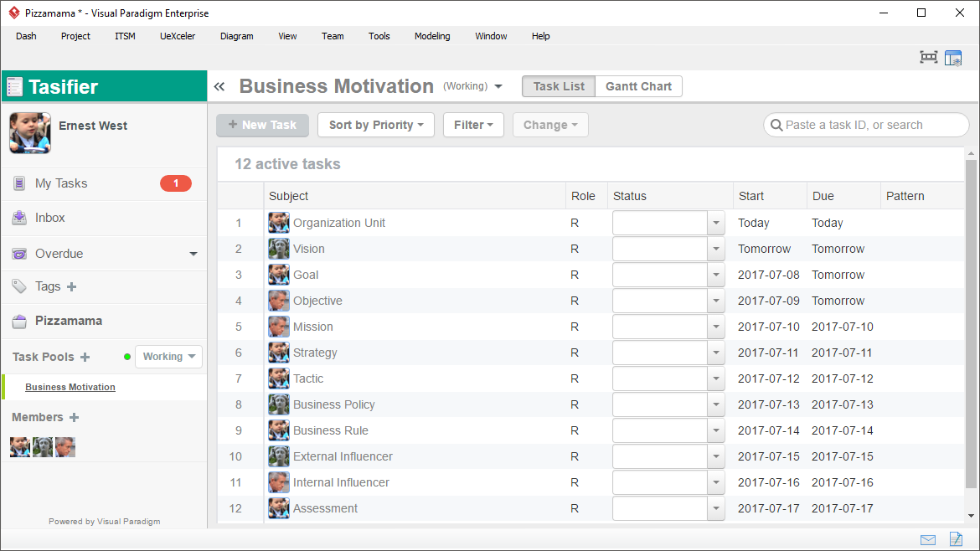The image size is (980, 551).
Task: Open the Sort by Priority options
Action: (375, 125)
